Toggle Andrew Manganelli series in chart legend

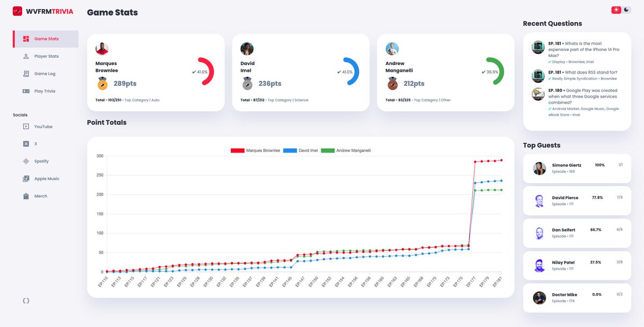point(345,150)
